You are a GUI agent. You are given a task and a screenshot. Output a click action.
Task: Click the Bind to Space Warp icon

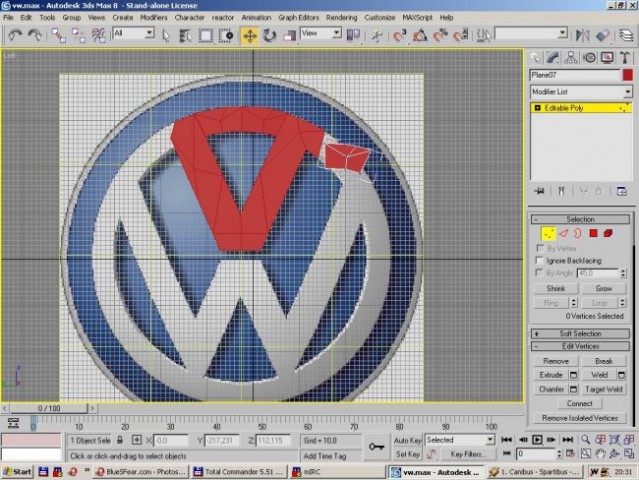click(99, 35)
